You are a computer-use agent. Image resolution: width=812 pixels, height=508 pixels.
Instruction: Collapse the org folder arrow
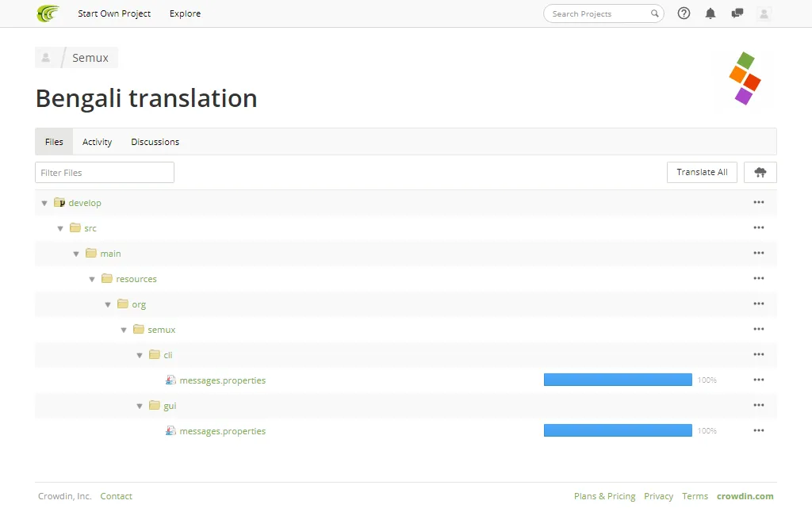tap(108, 304)
